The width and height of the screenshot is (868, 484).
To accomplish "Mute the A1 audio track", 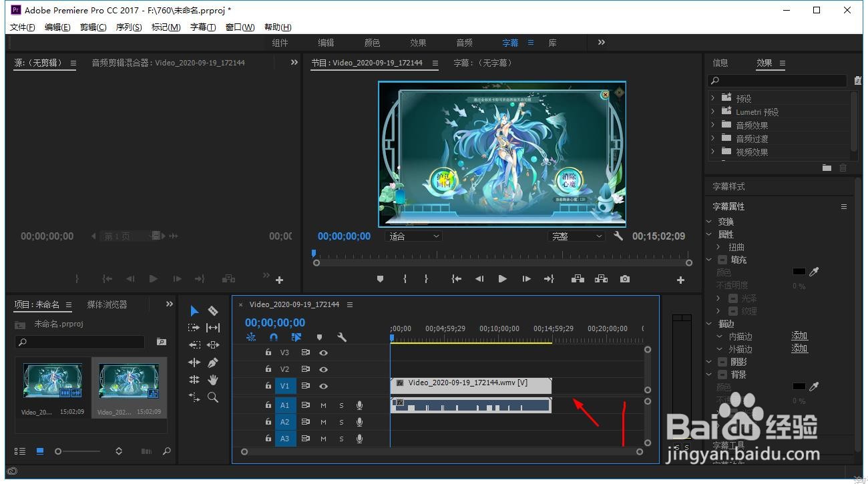I will (323, 405).
